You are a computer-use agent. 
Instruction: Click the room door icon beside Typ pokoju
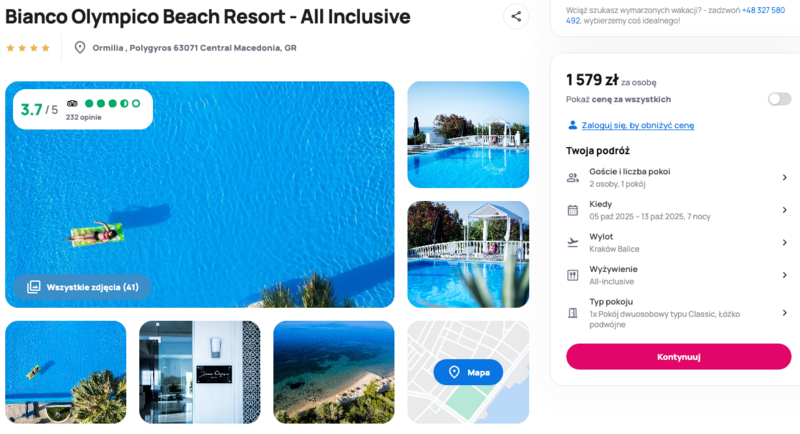(x=572, y=313)
